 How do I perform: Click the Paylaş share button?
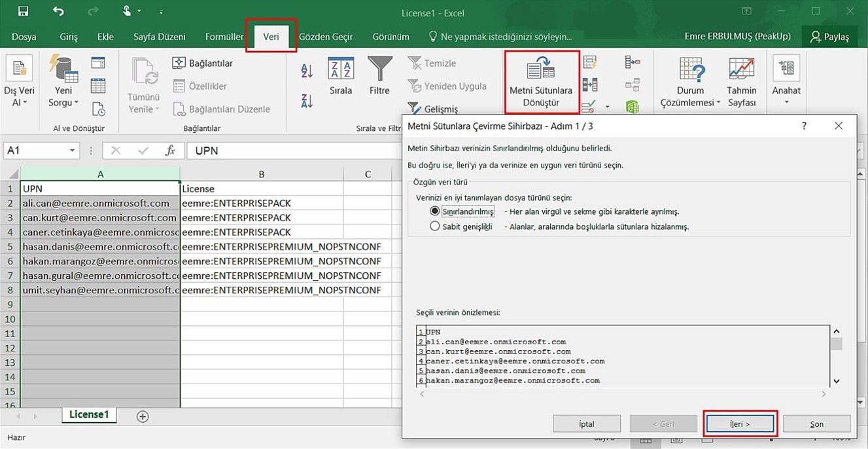coord(829,37)
